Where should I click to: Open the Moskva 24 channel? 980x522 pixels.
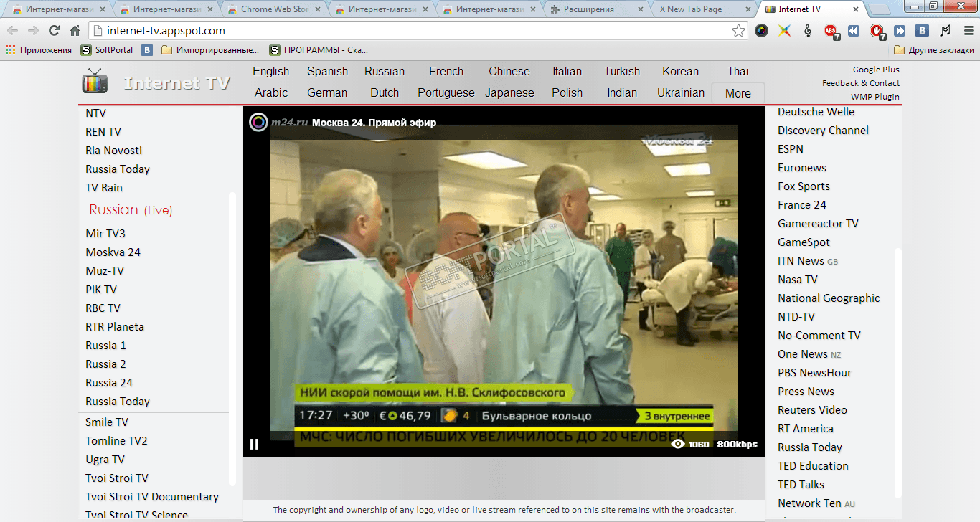pyautogui.click(x=113, y=252)
